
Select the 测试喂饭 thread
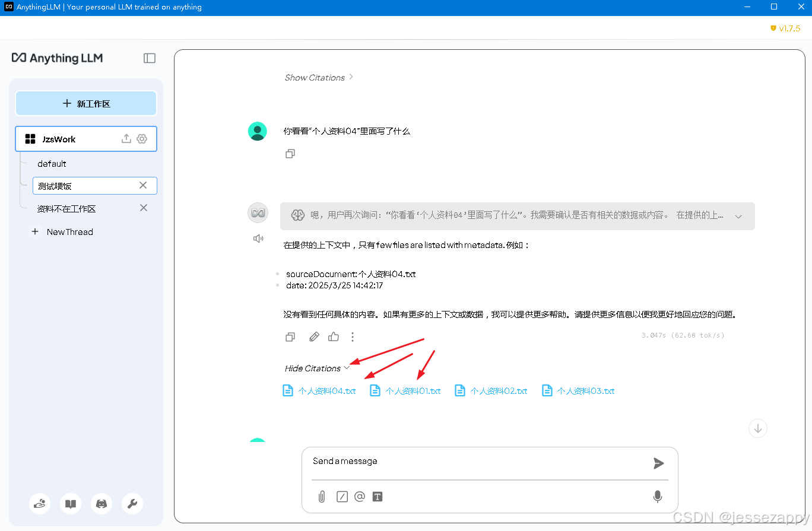[95, 186]
